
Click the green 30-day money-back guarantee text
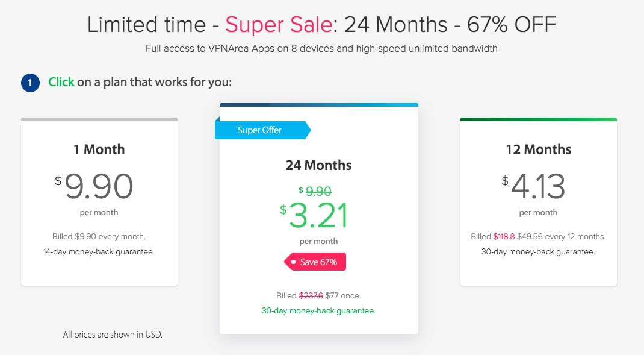click(x=319, y=310)
